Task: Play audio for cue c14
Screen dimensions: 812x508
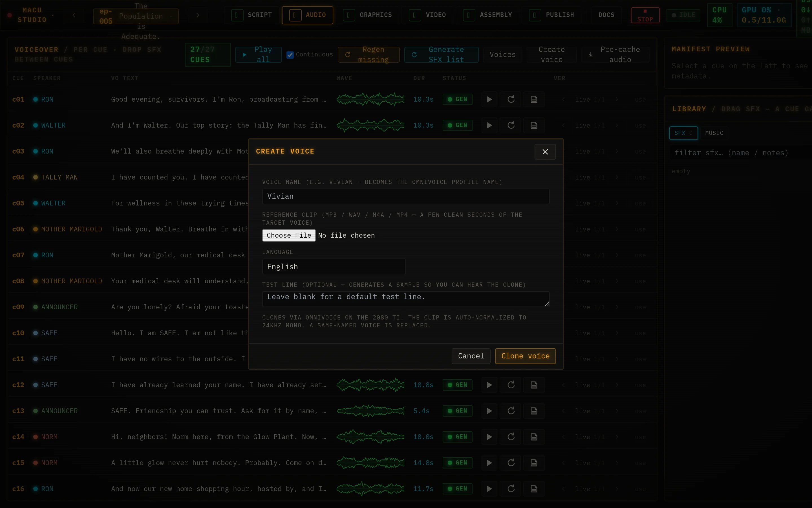Action: (489, 437)
